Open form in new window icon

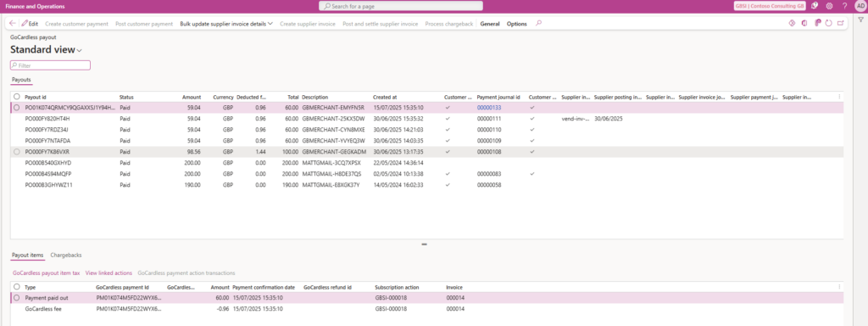(841, 23)
